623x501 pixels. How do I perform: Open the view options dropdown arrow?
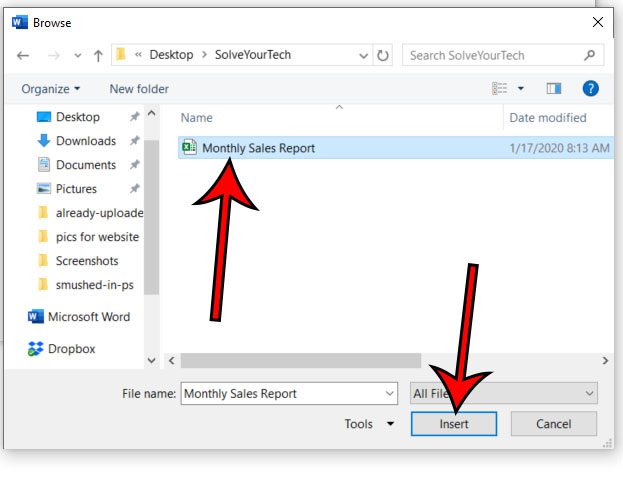pyautogui.click(x=521, y=89)
